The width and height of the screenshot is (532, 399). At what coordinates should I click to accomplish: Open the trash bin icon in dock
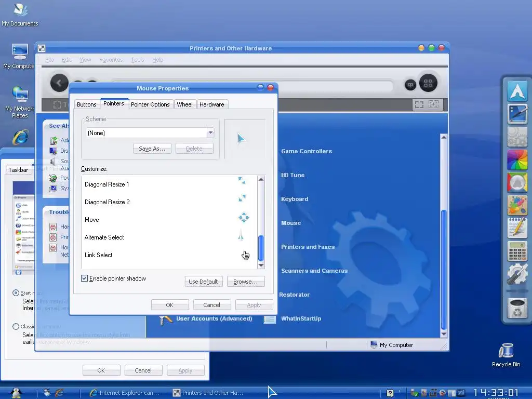click(x=517, y=308)
